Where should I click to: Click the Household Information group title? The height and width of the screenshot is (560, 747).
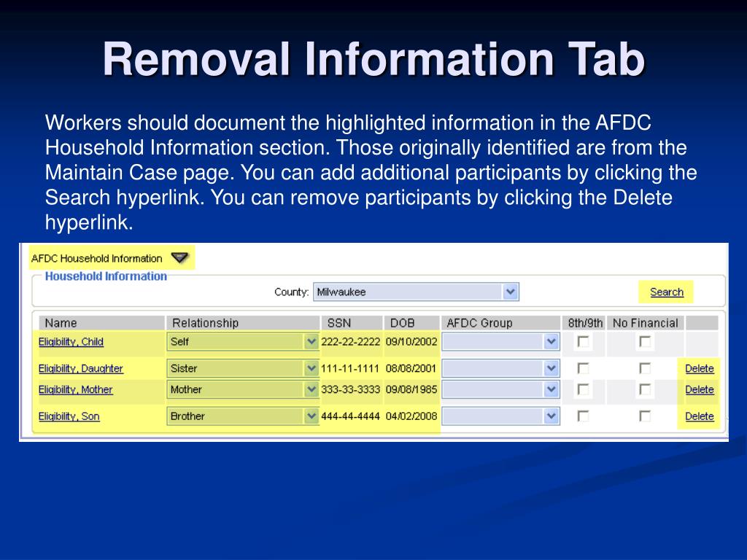tap(106, 276)
